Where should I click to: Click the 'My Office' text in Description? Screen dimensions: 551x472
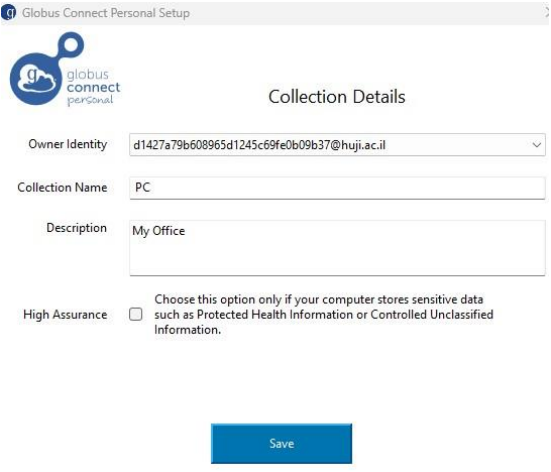[x=158, y=231]
